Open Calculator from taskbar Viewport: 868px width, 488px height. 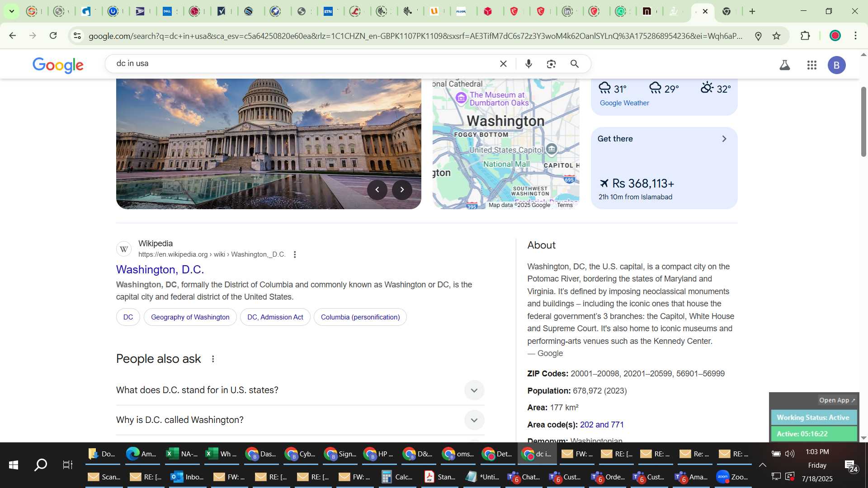(x=397, y=477)
